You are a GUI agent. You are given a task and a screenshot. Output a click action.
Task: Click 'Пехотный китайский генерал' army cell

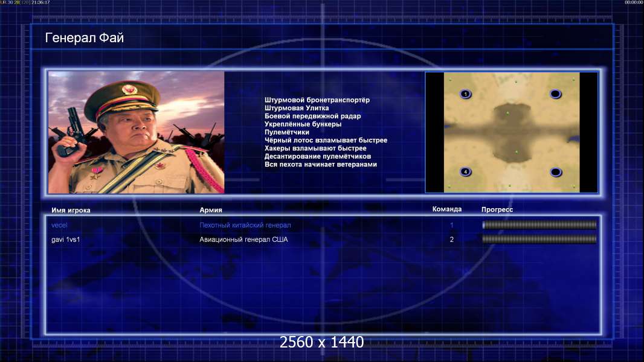click(245, 225)
